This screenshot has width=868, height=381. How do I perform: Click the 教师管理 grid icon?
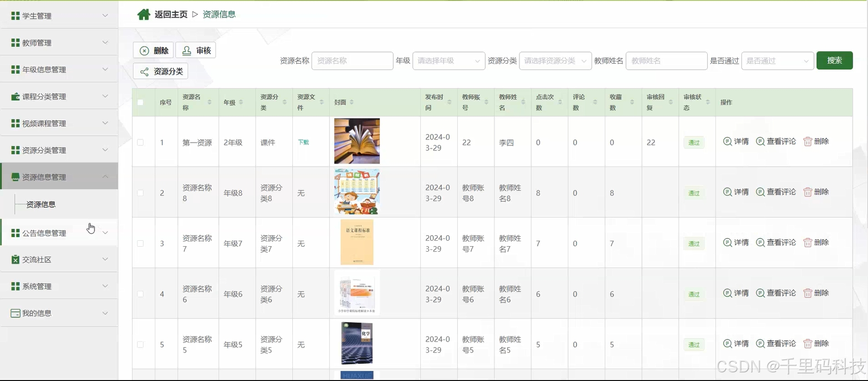[x=16, y=42]
